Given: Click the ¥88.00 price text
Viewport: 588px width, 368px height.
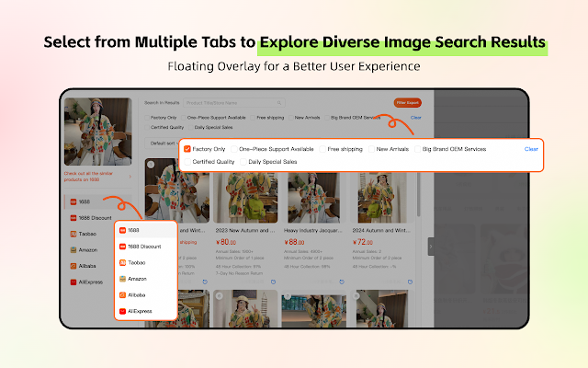Looking at the screenshot, I should point(294,242).
